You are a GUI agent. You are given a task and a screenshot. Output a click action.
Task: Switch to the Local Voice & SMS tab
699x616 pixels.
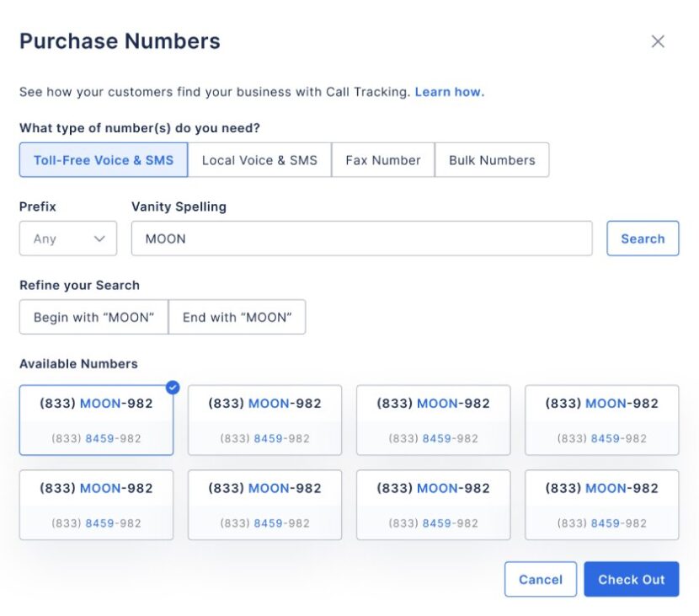[x=259, y=159]
